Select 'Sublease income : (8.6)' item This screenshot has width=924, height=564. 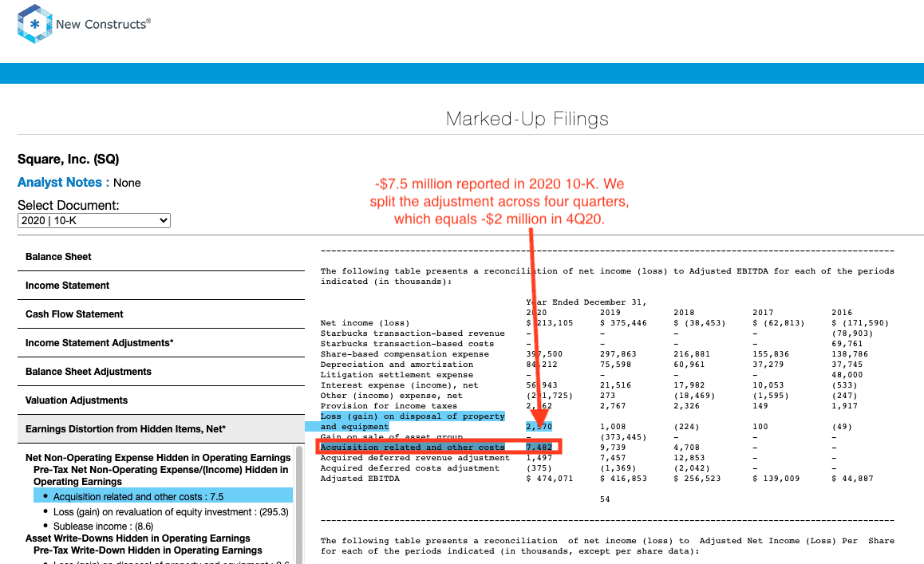[103, 527]
